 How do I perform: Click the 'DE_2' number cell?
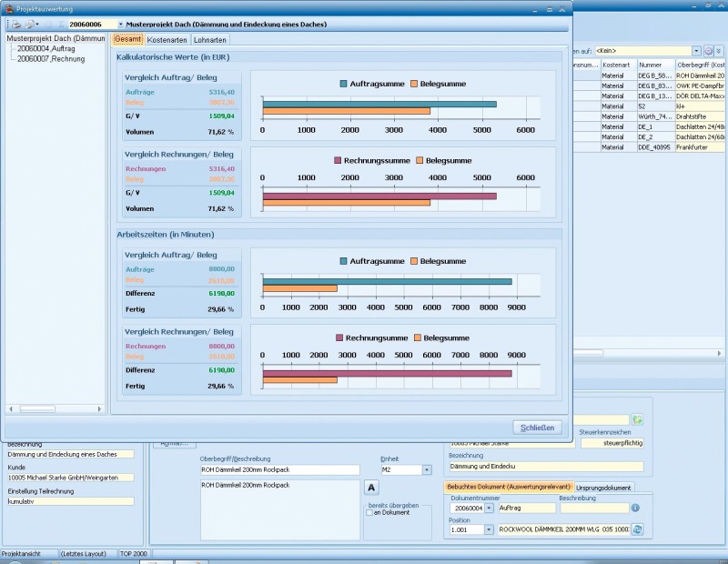point(655,137)
